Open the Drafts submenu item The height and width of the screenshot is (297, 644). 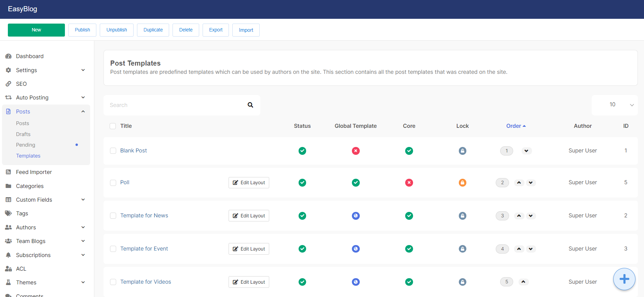click(x=23, y=134)
